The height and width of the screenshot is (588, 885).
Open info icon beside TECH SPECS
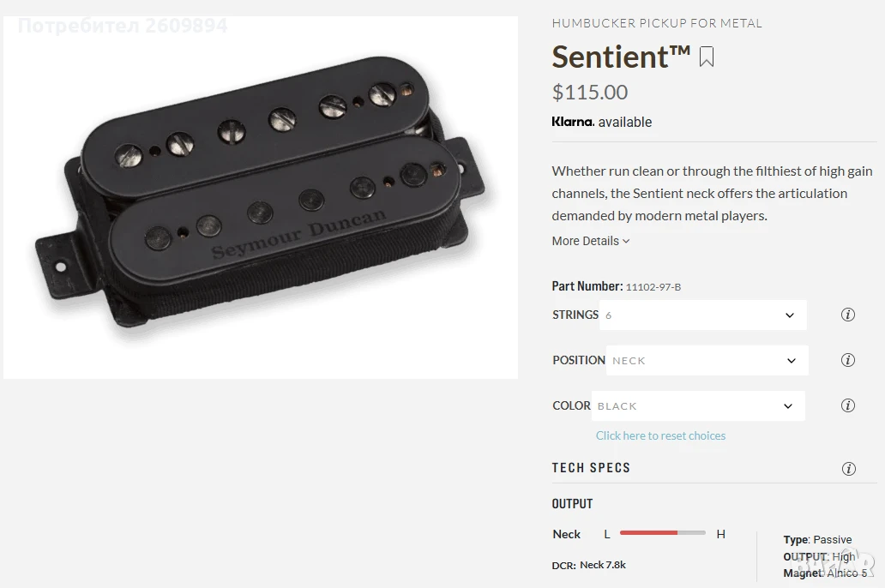point(848,468)
